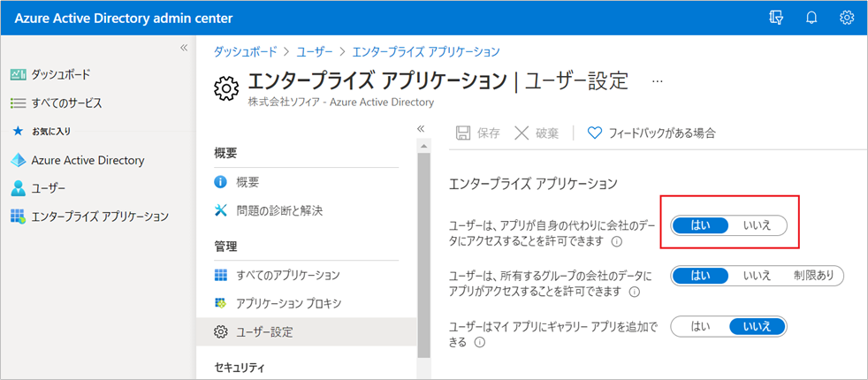The height and width of the screenshot is (380, 868).
Task: Click the お気に入り star icon
Action: point(19,131)
